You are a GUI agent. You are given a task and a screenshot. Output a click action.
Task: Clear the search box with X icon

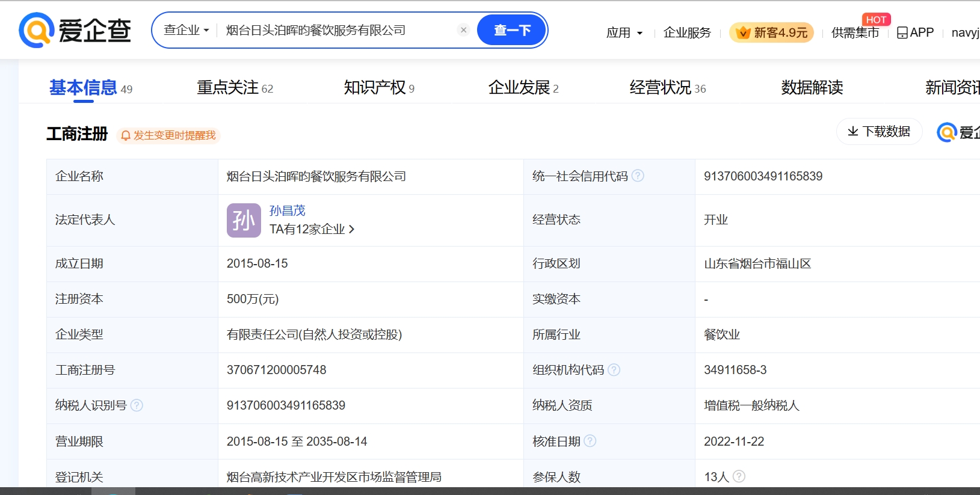(463, 30)
